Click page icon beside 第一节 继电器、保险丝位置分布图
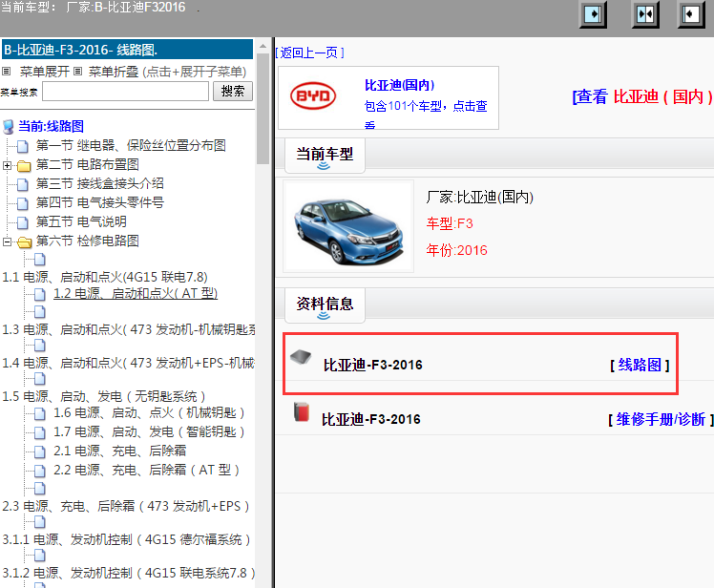714x588 pixels. 22,146
